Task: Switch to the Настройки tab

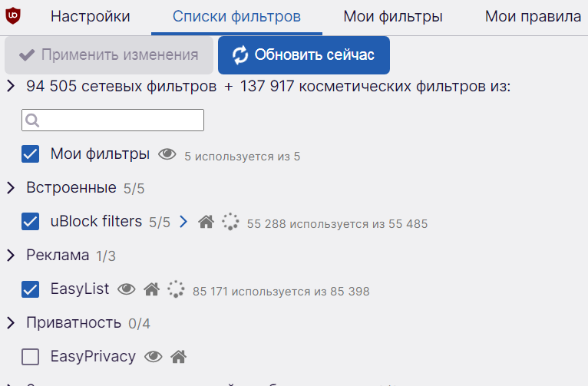Action: (91, 16)
